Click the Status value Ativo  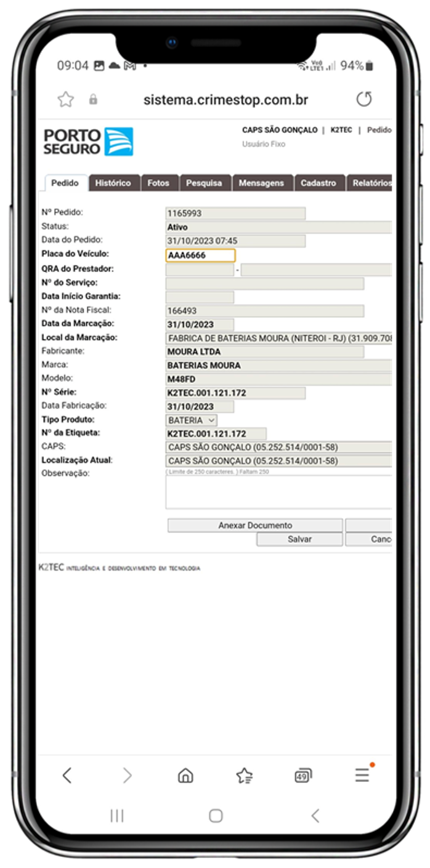[x=278, y=227]
